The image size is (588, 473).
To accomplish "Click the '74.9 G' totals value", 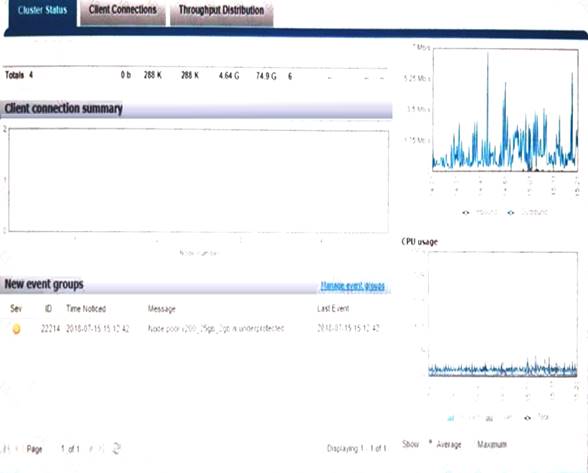I will 266,76.
